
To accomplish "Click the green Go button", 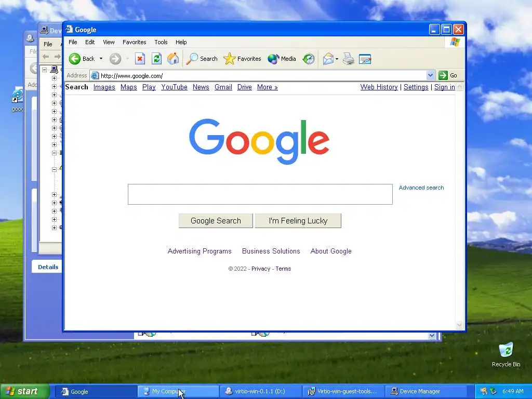I will pyautogui.click(x=448, y=75).
